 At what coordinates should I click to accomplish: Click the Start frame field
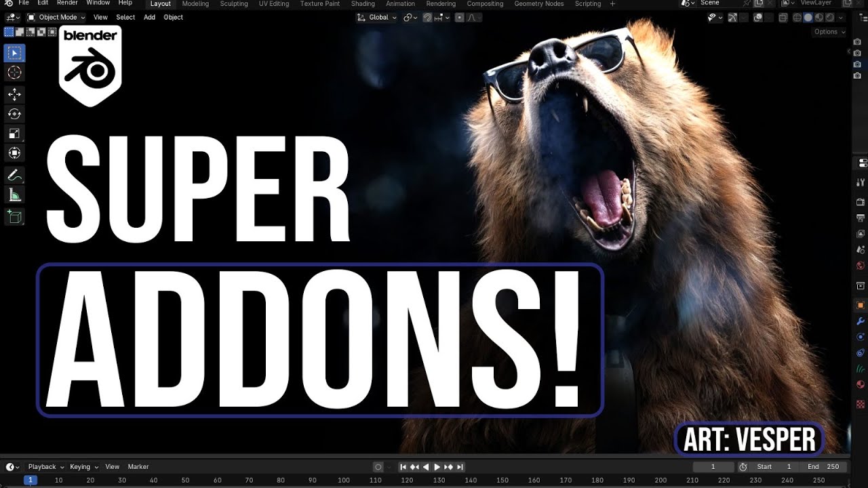(x=774, y=467)
